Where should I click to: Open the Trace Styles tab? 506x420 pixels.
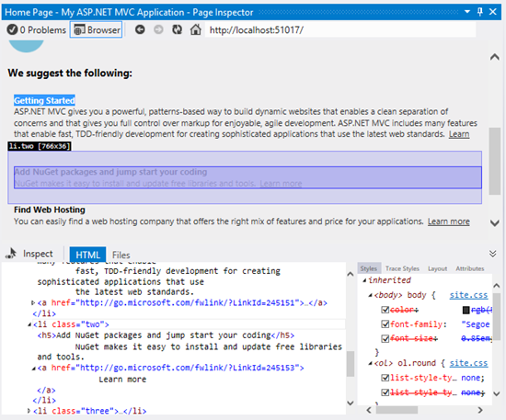pos(402,268)
